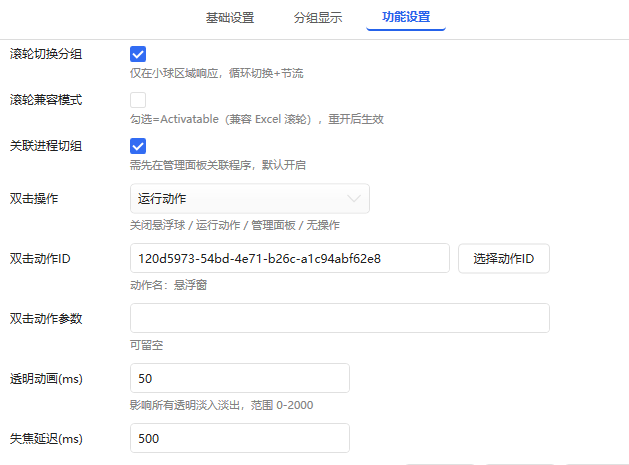Uncheck the 滚轮切换分组 checkbox
The height and width of the screenshot is (465, 629).
pyautogui.click(x=138, y=54)
